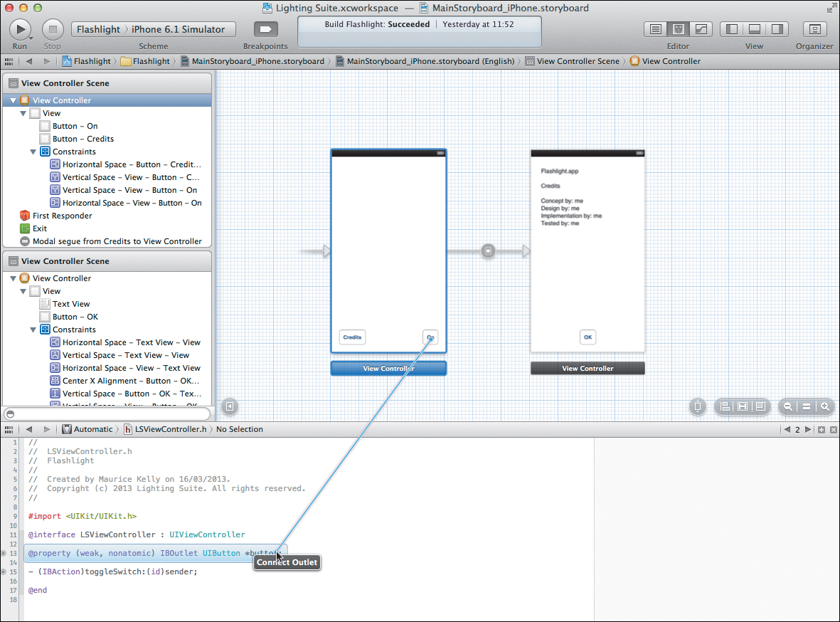Click the Credits button on canvas
This screenshot has height=622, width=840.
click(x=352, y=337)
